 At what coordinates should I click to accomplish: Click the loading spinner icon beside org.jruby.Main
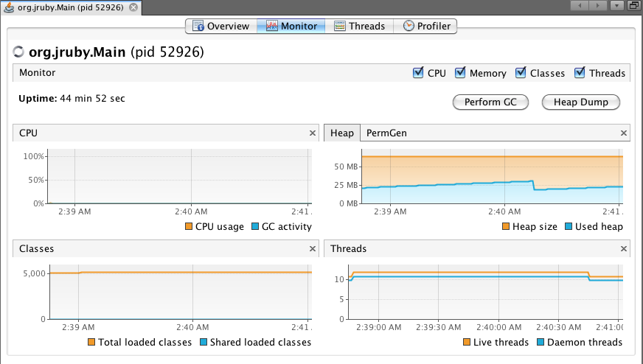[18, 52]
